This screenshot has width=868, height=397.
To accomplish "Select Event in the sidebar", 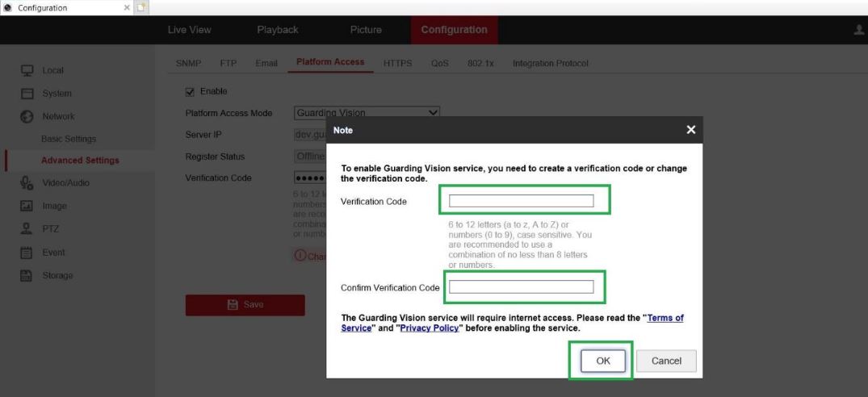I will 54,252.
